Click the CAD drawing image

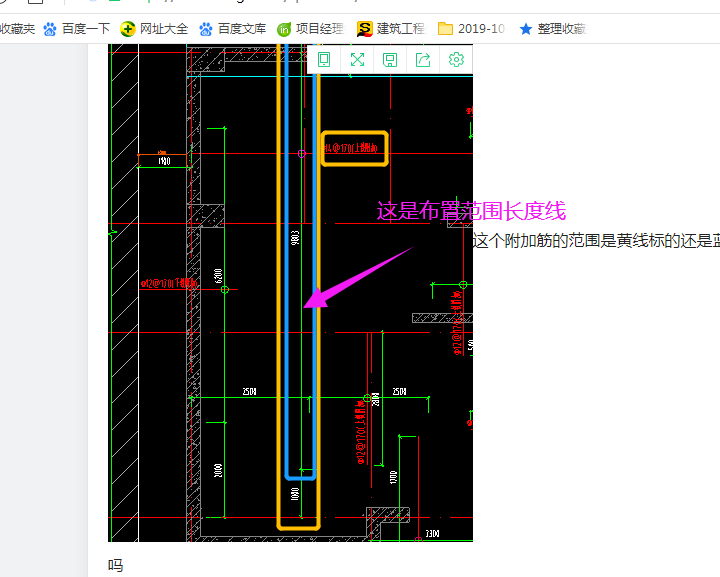pos(290,293)
